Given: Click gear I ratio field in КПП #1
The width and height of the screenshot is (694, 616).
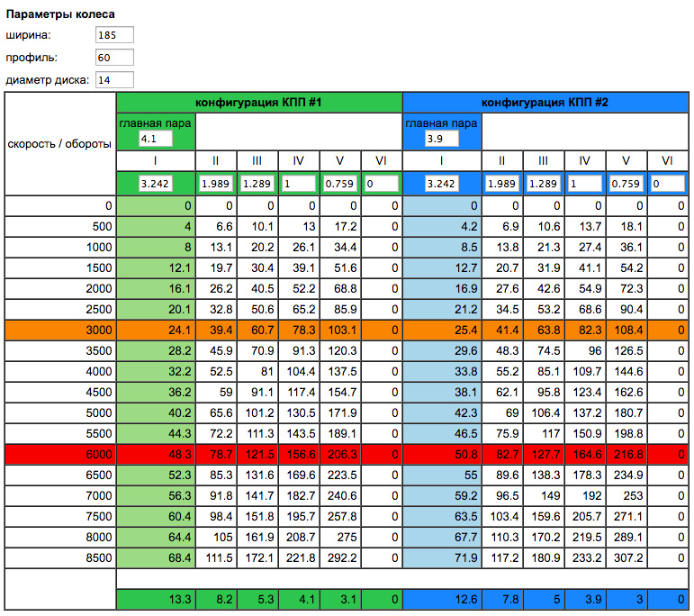Looking at the screenshot, I should 156,184.
